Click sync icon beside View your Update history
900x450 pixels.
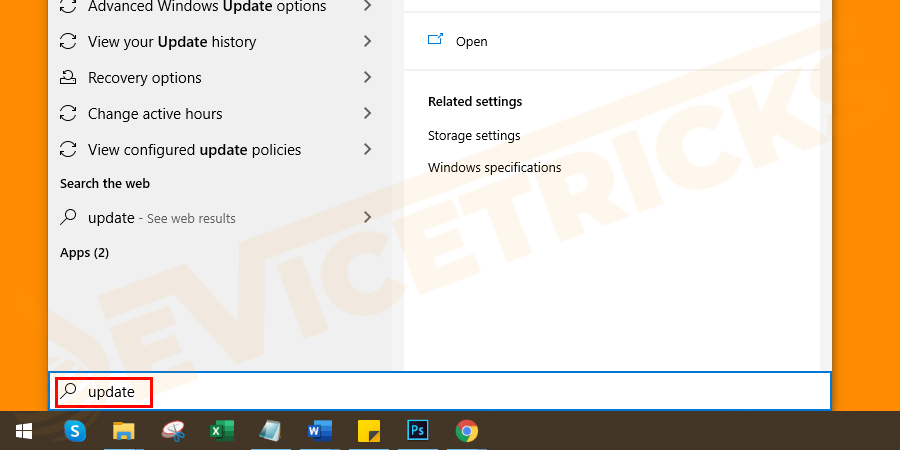(x=68, y=41)
